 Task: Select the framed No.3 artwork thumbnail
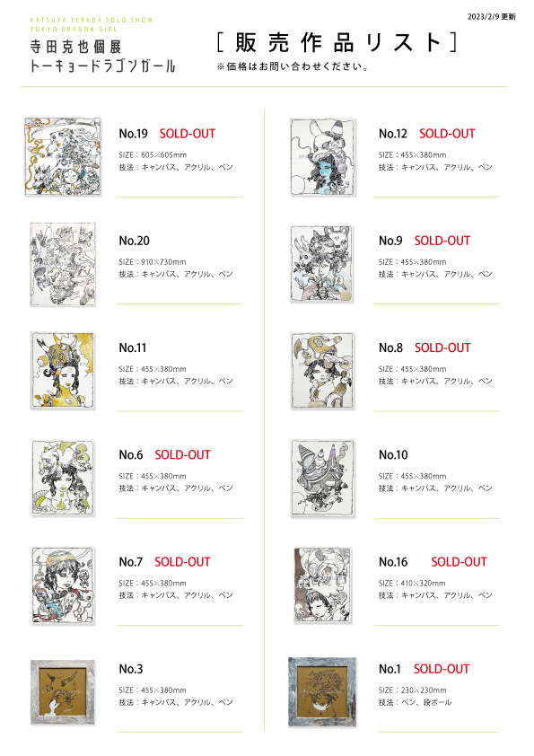pos(62,692)
